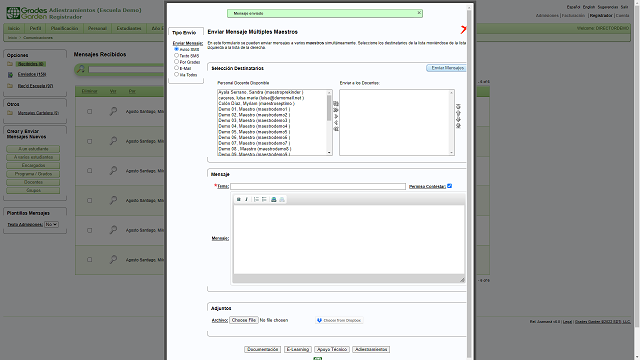
Task: Tick the first received-message row checkbox
Action: click(89, 111)
